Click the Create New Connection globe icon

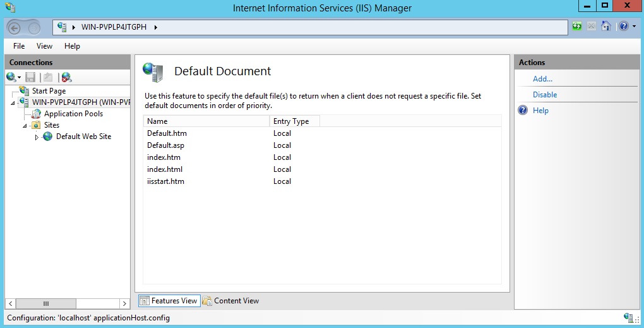pos(11,77)
